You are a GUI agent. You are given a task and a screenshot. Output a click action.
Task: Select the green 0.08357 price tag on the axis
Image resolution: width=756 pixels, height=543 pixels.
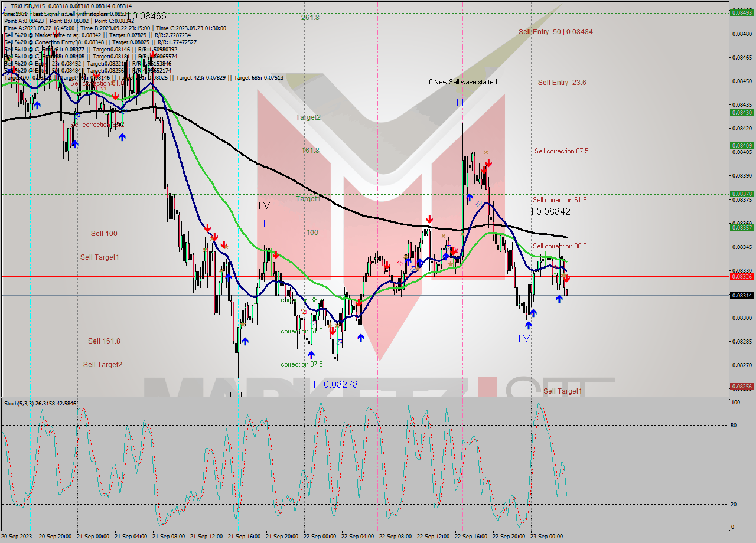pyautogui.click(x=741, y=228)
